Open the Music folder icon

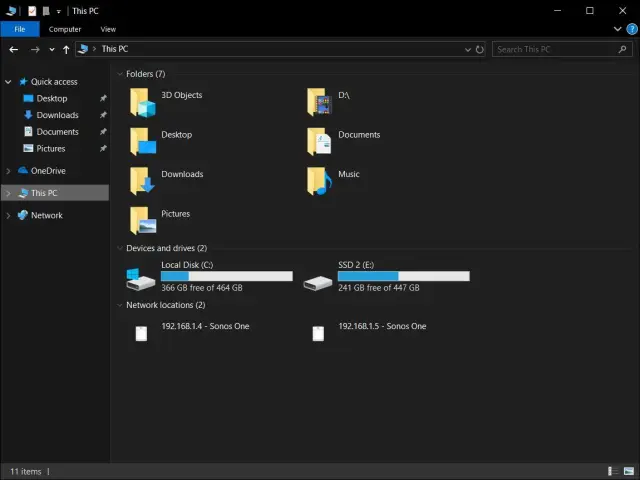click(320, 180)
